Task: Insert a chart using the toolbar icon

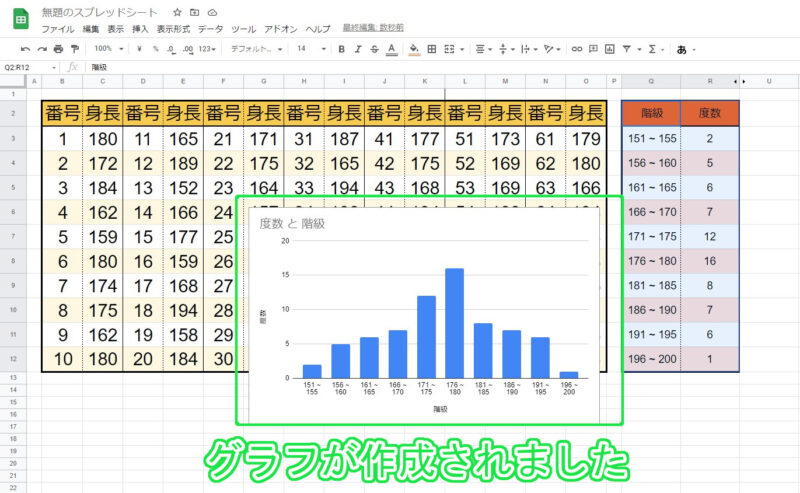Action: click(x=609, y=49)
